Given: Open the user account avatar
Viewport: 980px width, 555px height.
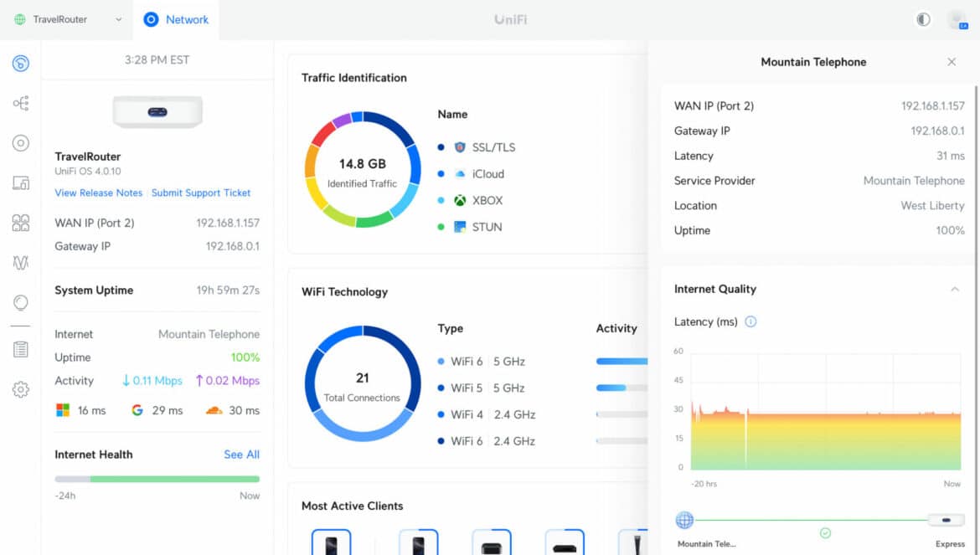Looking at the screenshot, I should [x=957, y=19].
